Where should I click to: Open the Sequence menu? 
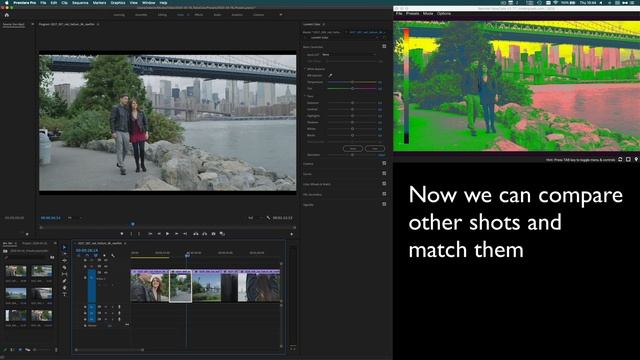[x=80, y=2]
